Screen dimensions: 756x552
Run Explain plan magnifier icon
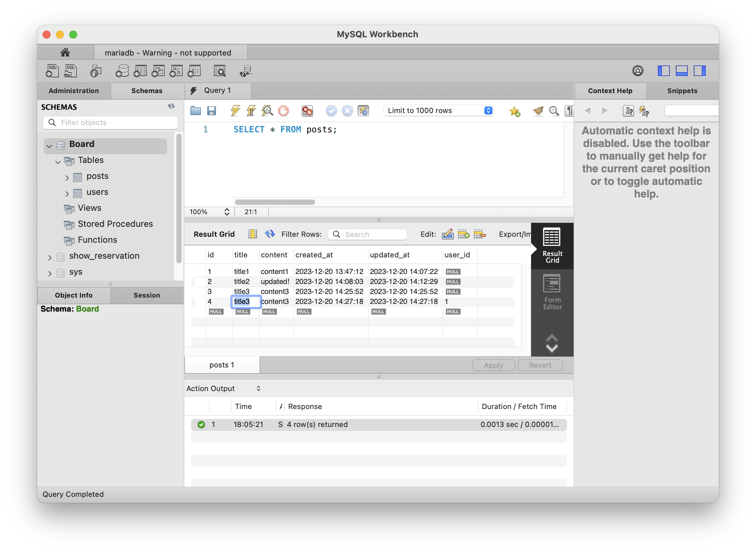coord(267,111)
